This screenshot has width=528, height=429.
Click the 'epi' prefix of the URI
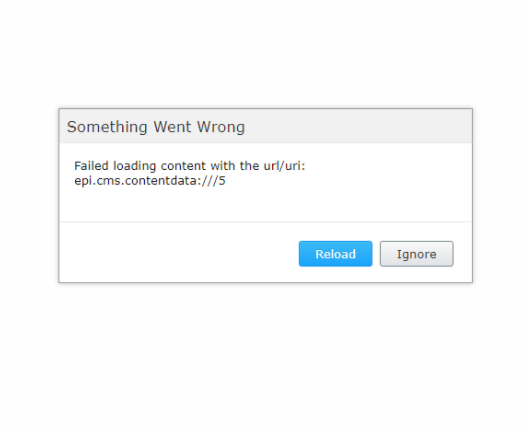pyautogui.click(x=81, y=181)
